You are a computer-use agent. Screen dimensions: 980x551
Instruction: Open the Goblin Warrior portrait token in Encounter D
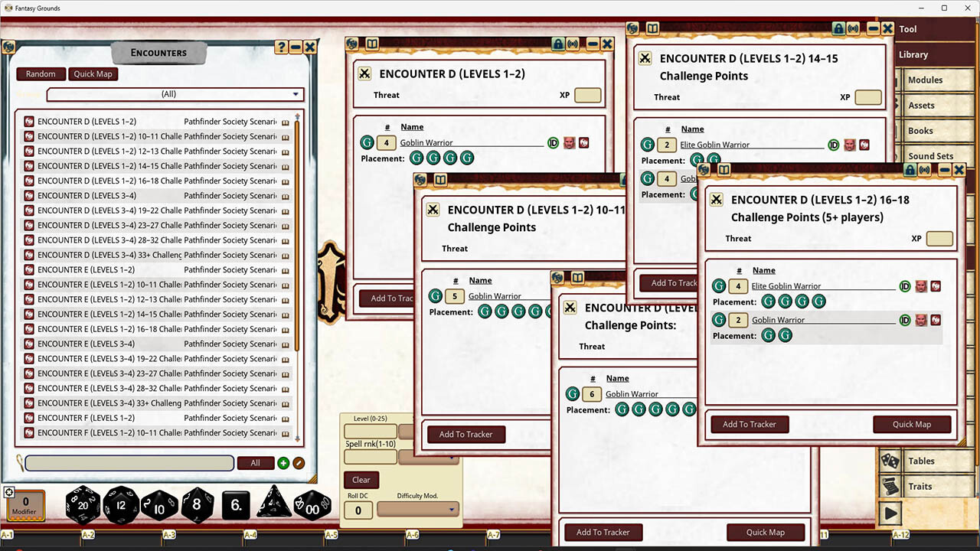coord(569,143)
